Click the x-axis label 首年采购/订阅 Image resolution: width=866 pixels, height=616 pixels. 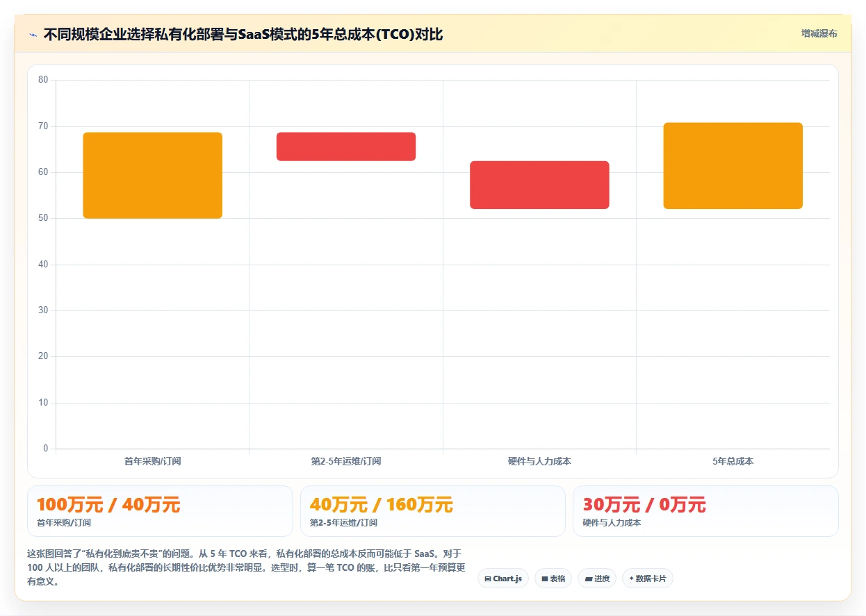(152, 461)
